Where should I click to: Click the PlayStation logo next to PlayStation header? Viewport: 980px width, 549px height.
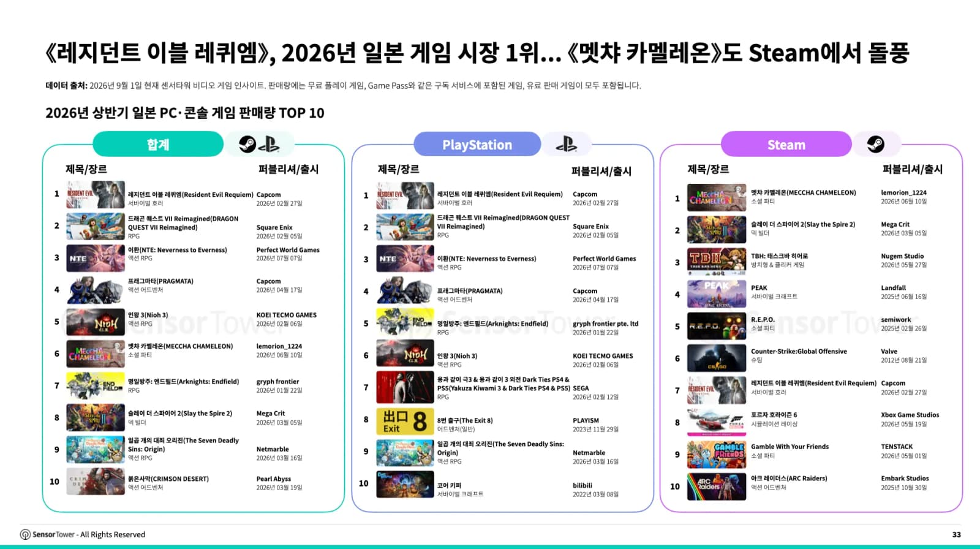(567, 145)
